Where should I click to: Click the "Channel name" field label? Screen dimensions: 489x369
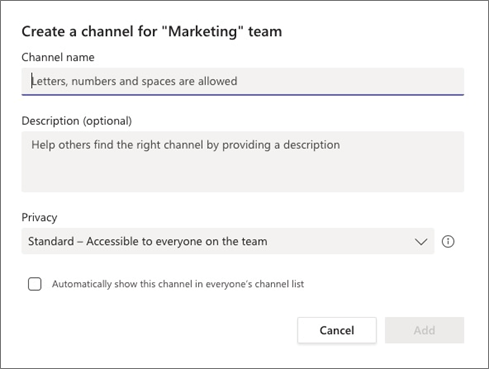point(58,57)
